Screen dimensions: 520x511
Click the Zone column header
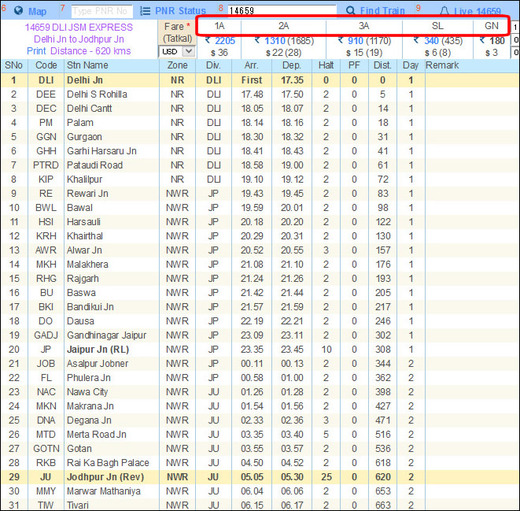click(177, 65)
